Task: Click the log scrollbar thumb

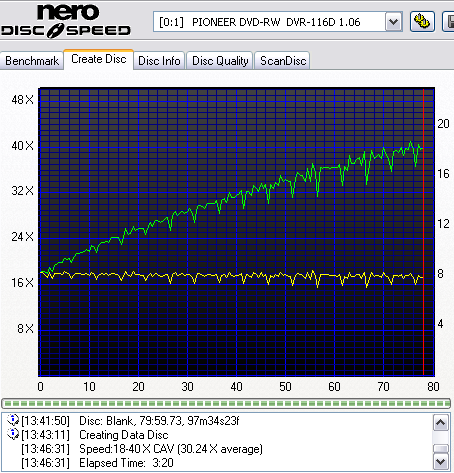Action: point(440,448)
